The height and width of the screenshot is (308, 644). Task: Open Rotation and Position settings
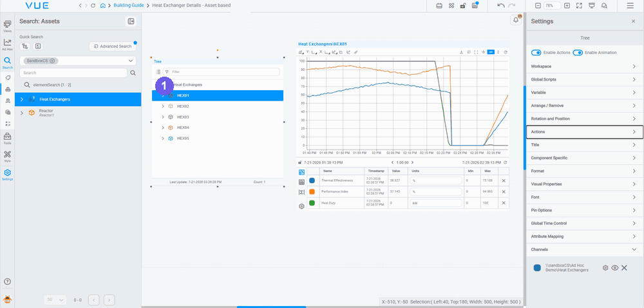[x=585, y=119]
